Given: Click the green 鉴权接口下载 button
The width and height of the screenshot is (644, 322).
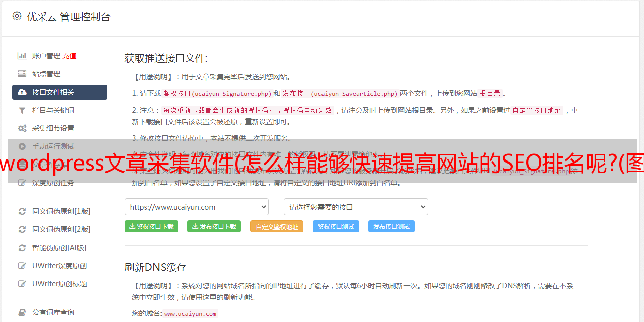Looking at the screenshot, I should (151, 226).
